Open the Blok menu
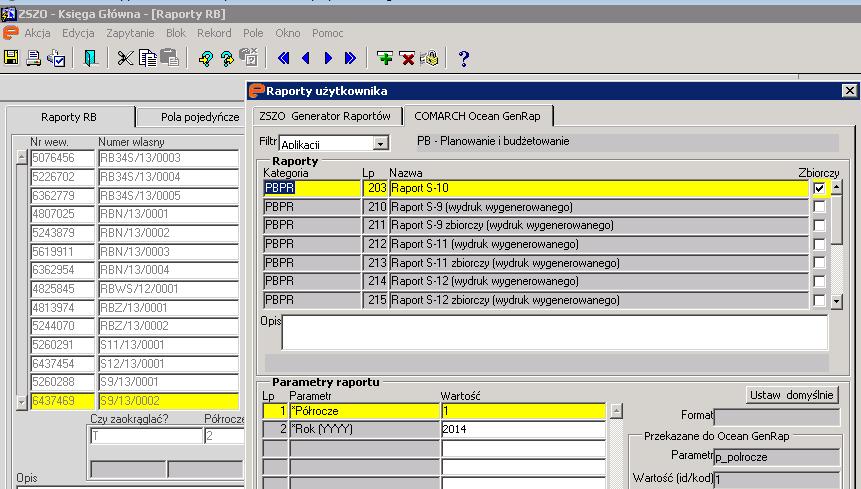Image resolution: width=861 pixels, height=489 pixels. (x=176, y=33)
